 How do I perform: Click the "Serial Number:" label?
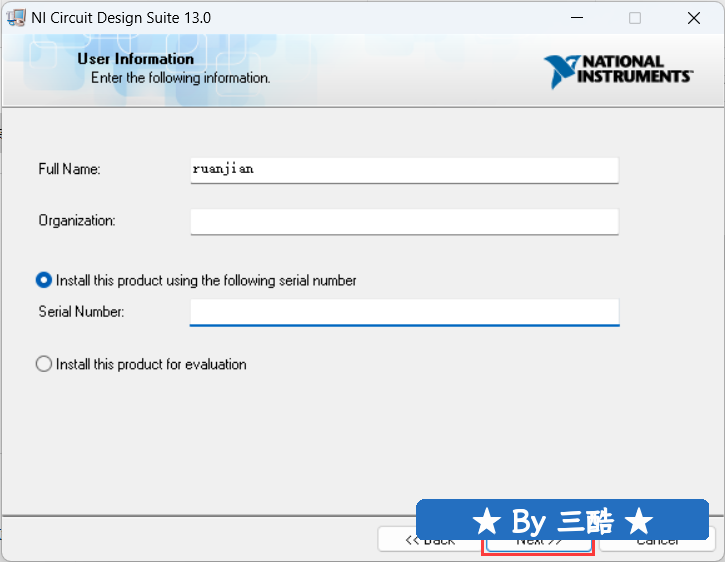click(x=81, y=312)
